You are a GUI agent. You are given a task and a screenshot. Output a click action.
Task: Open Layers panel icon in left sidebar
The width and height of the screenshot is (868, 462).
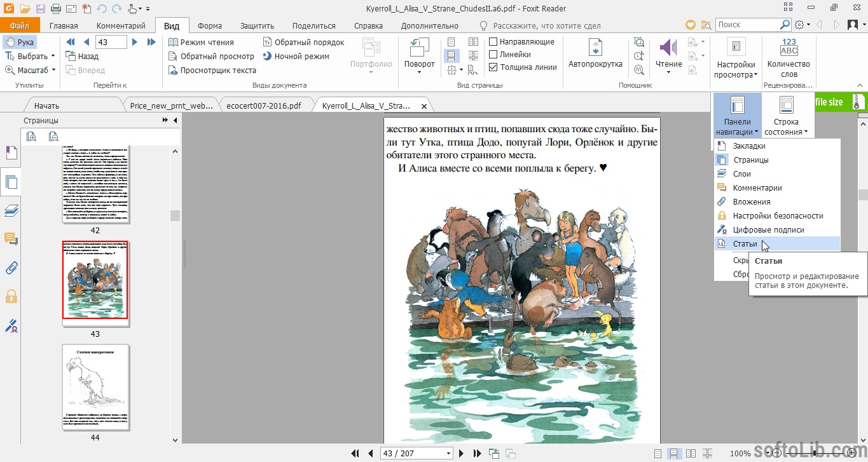[x=11, y=210]
